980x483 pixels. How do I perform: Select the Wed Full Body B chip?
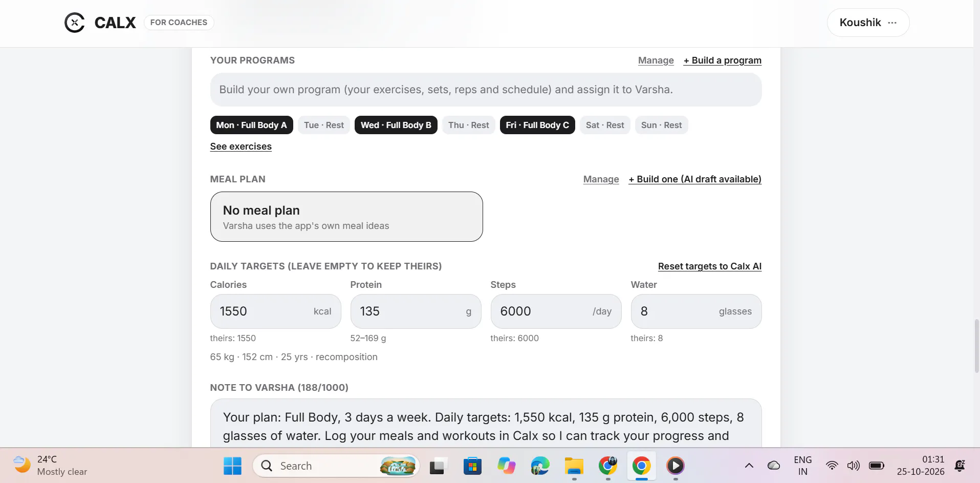point(396,125)
